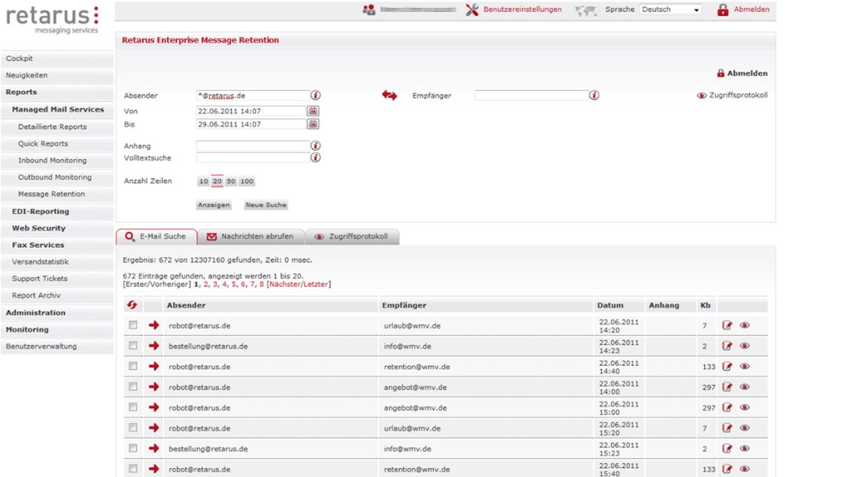The height and width of the screenshot is (477, 868).
Task: Expand Administration sidebar section
Action: click(x=36, y=313)
